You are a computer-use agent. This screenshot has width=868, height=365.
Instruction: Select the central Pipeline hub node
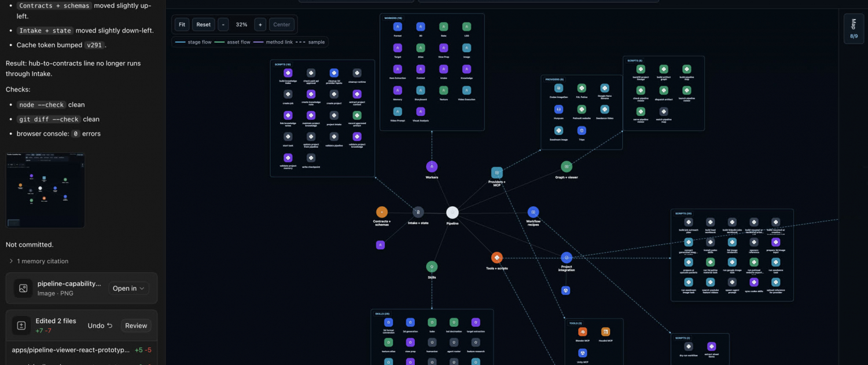tap(453, 213)
